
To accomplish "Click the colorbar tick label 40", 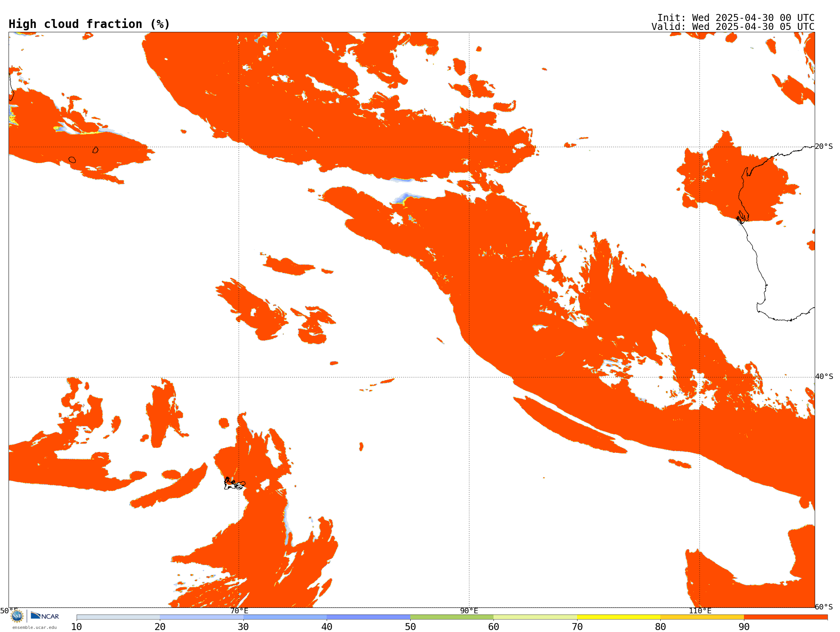I will [x=327, y=627].
